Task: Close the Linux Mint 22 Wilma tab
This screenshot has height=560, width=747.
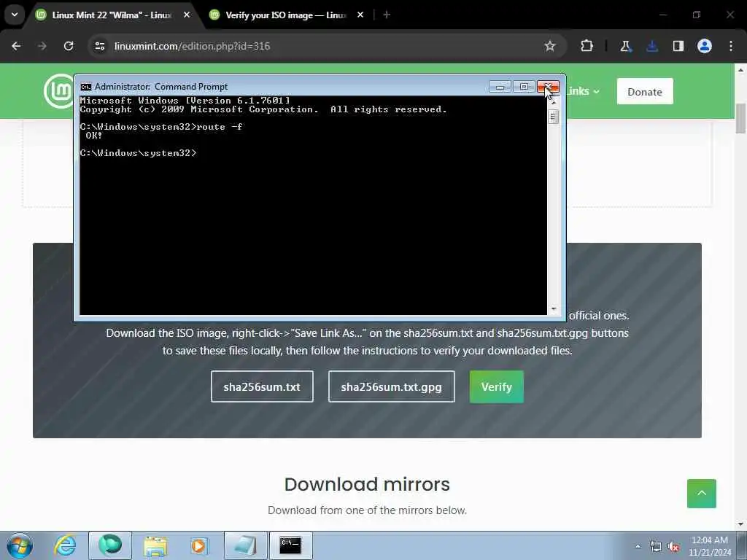Action: [187, 15]
